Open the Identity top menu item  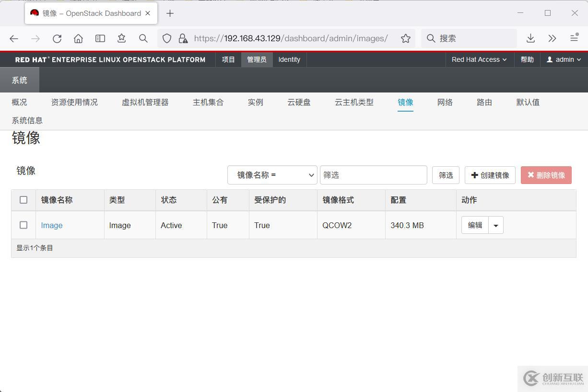pos(289,59)
